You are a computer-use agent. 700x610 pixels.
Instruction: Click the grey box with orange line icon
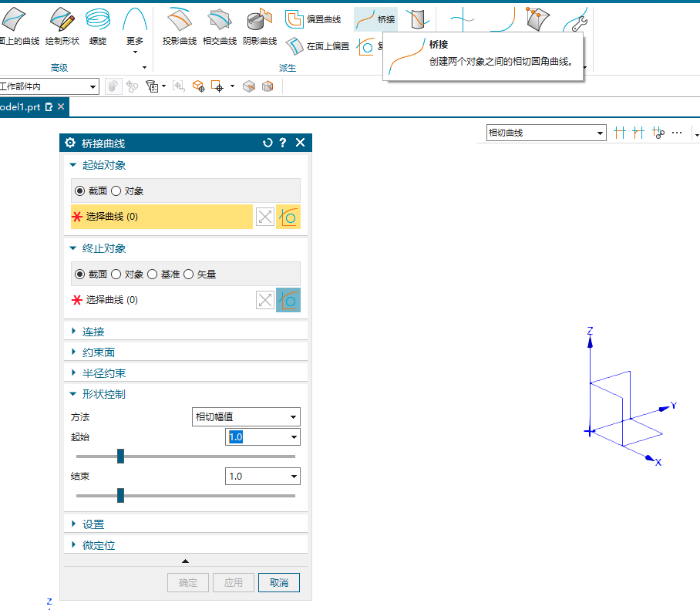click(249, 86)
